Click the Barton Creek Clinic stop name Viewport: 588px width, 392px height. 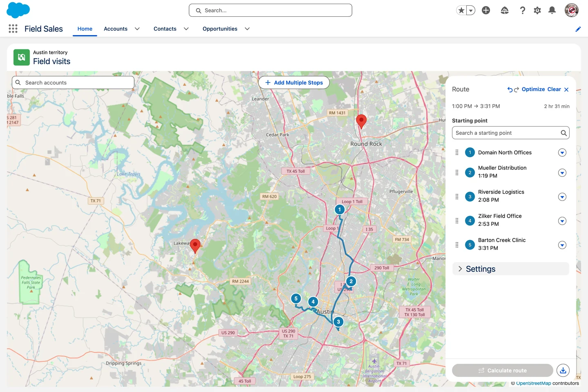[502, 240]
